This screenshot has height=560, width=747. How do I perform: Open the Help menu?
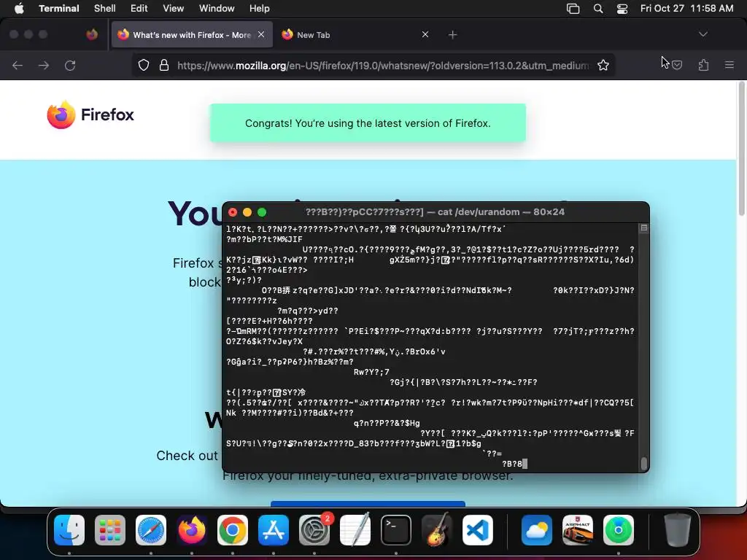coord(259,8)
